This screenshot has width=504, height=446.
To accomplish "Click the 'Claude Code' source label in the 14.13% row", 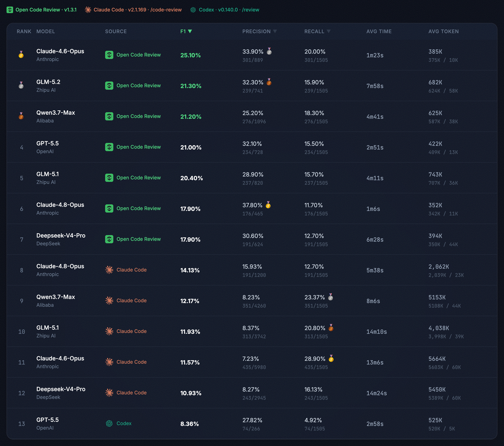I will 132,270.
